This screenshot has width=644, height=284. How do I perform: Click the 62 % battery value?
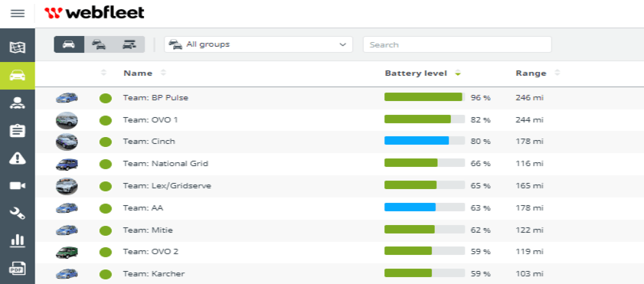[x=481, y=230]
